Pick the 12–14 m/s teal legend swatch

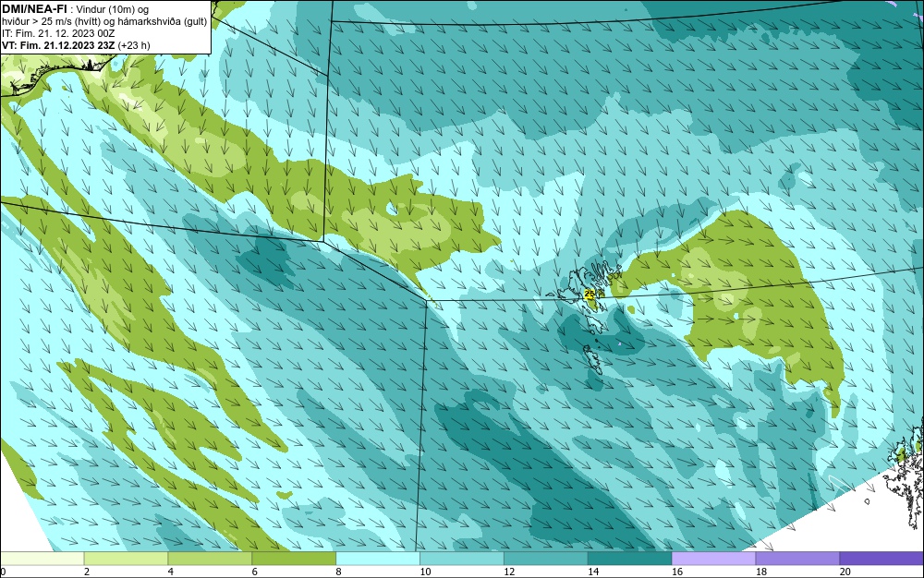pos(546,559)
